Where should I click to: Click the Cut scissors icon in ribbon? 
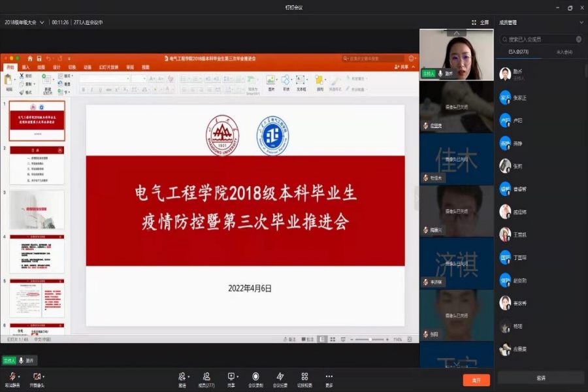tap(22, 76)
